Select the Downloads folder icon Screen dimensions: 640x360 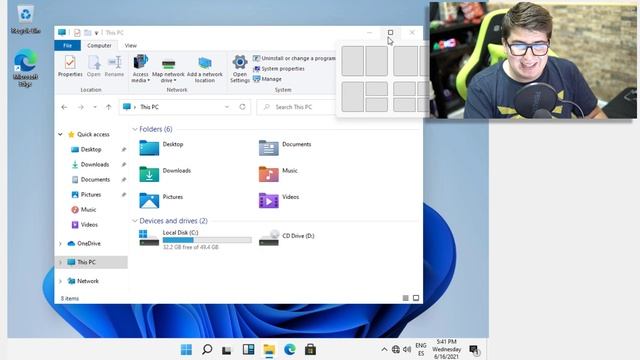pos(149,173)
